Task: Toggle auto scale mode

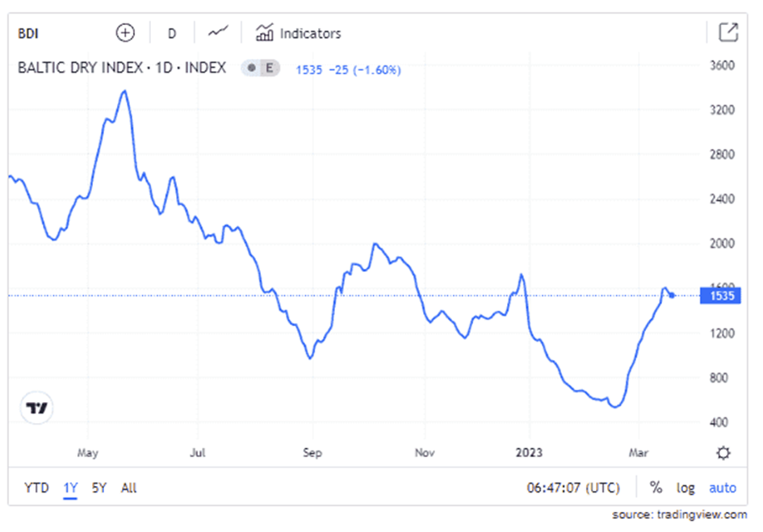Action: [x=723, y=488]
